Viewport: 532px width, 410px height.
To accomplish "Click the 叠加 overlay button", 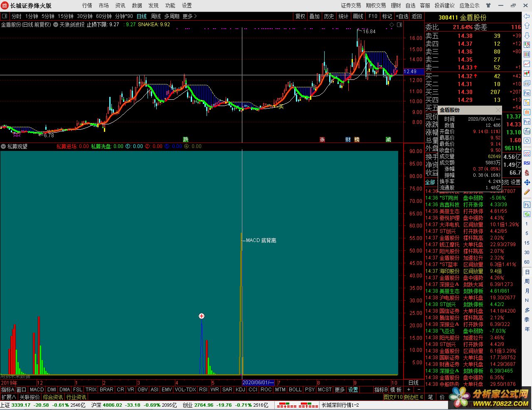I will [x=315, y=16].
